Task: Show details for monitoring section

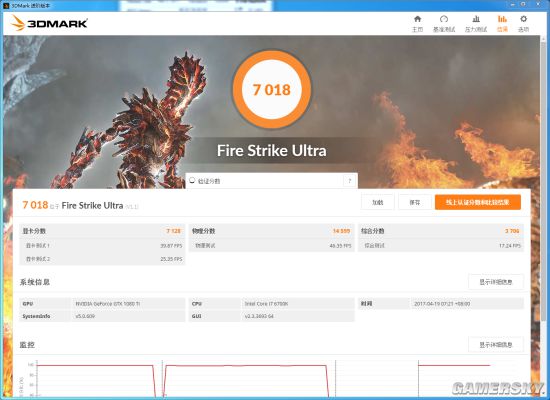Action: point(496,345)
